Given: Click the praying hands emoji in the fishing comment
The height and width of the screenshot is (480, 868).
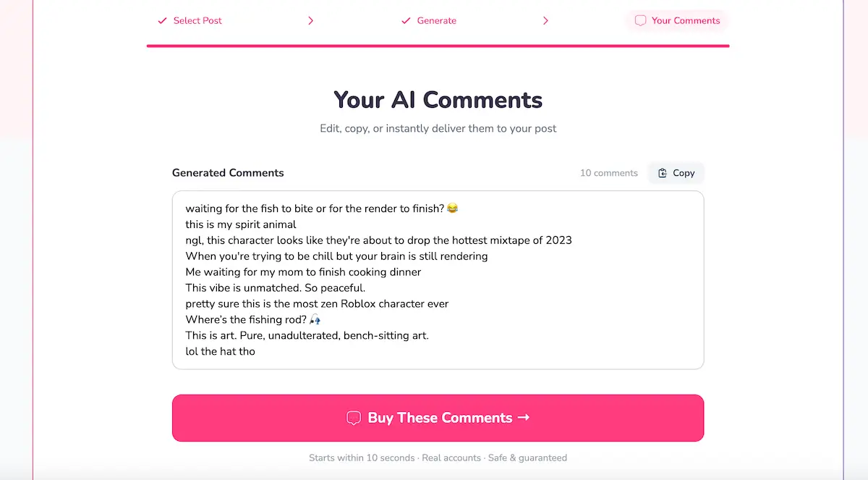Looking at the screenshot, I should tap(315, 319).
